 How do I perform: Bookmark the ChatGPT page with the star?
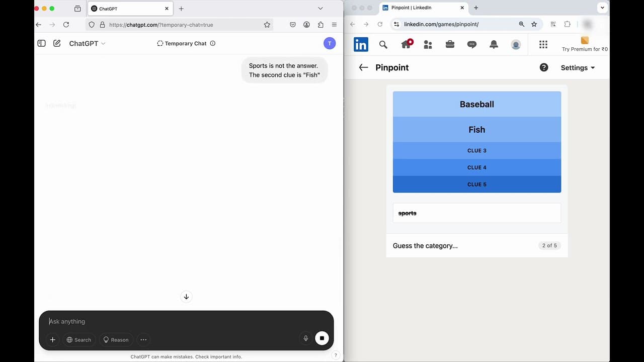[267, 24]
